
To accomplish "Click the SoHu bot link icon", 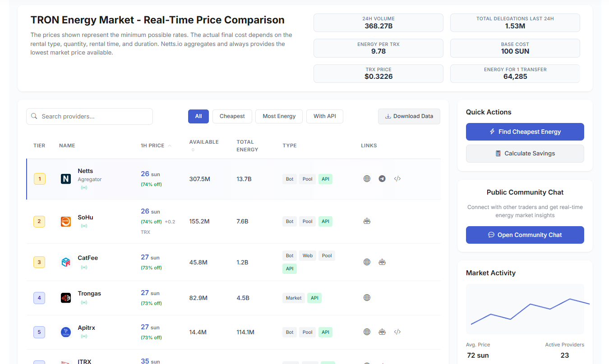I will (x=367, y=221).
